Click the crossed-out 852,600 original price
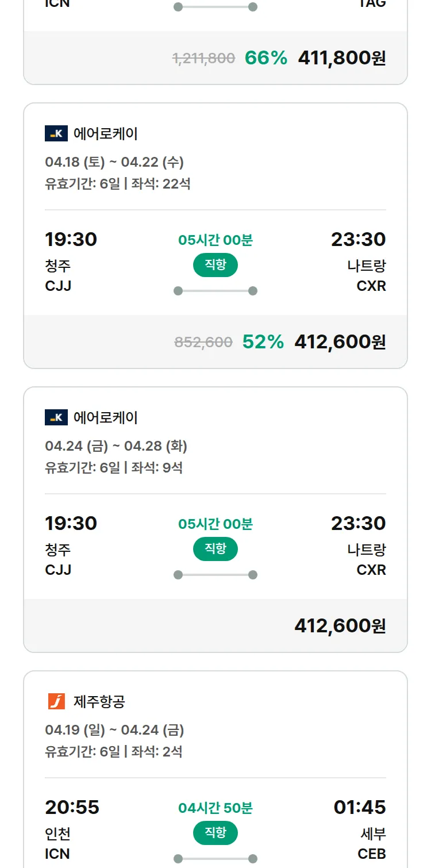The height and width of the screenshot is (868, 431). click(203, 343)
